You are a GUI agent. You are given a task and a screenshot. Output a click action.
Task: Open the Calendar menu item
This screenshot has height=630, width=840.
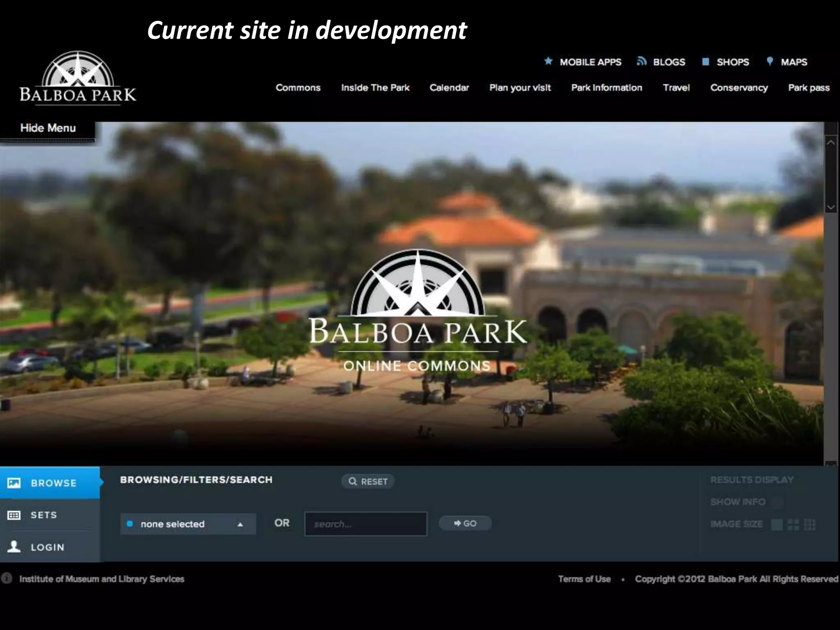tap(449, 88)
